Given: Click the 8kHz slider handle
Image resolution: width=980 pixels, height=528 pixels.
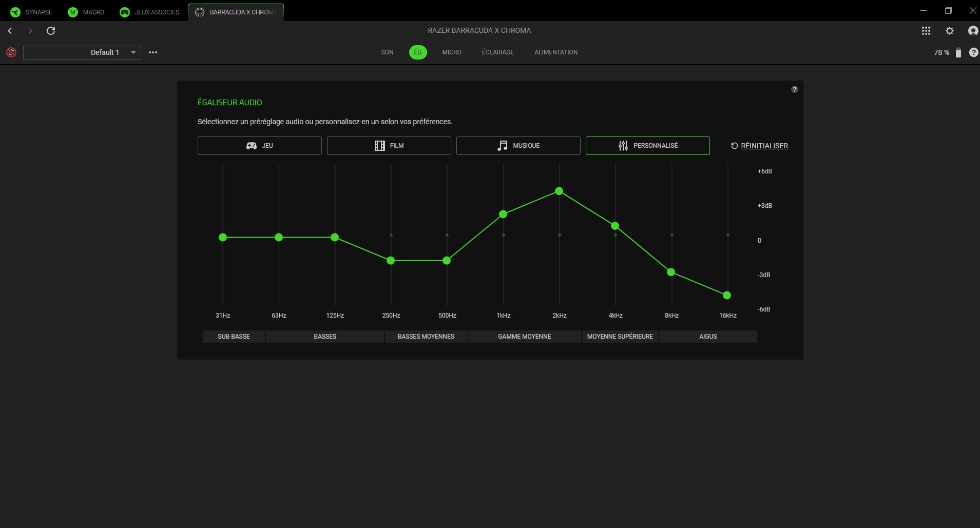Looking at the screenshot, I should (x=671, y=272).
